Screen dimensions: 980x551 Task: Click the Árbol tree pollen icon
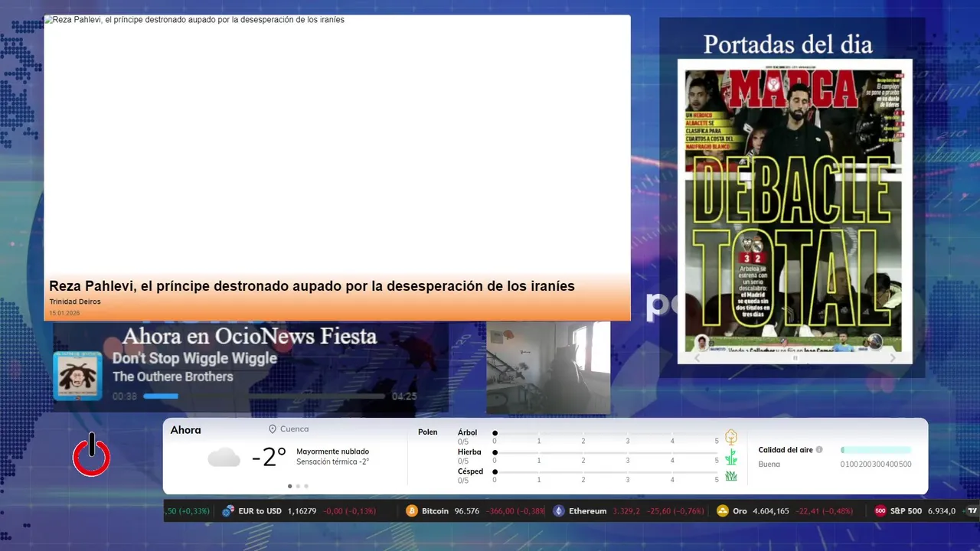click(x=731, y=437)
